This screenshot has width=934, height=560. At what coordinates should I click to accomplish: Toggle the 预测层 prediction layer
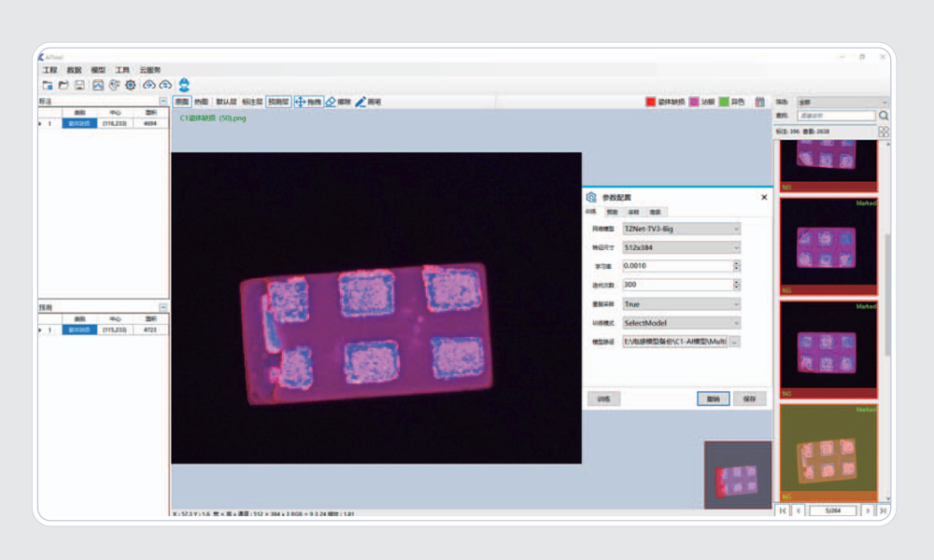click(278, 102)
